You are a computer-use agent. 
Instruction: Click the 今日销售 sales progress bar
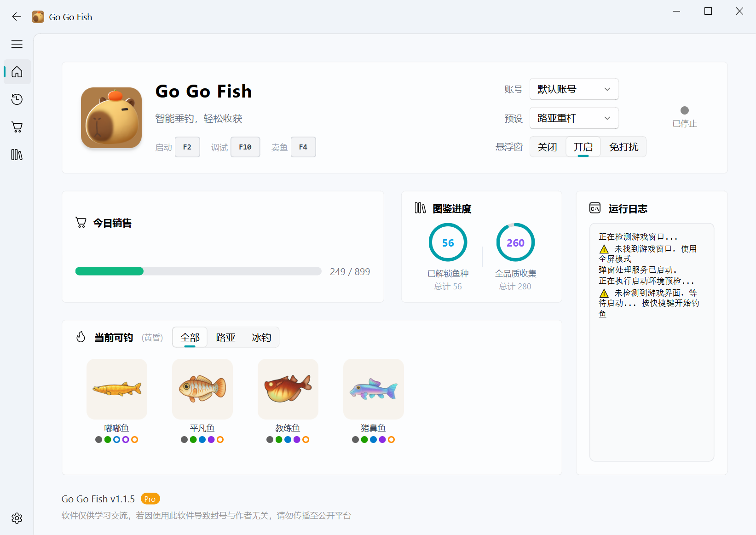198,271
